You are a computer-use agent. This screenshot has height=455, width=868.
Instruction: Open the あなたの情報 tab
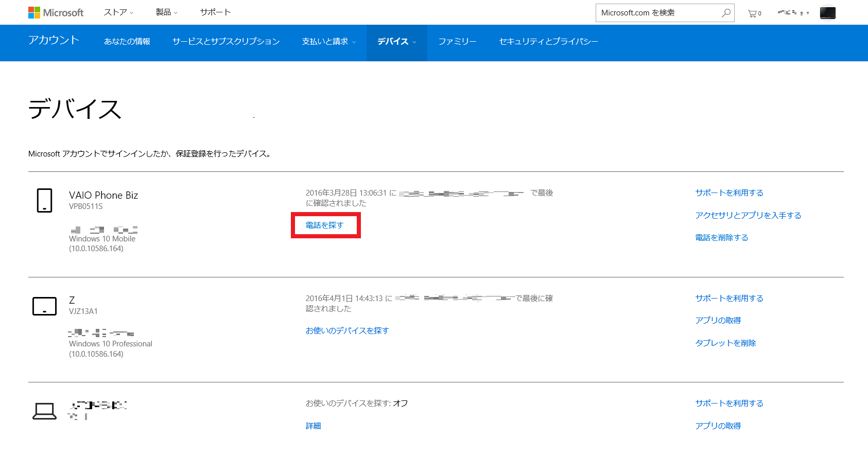click(x=127, y=42)
